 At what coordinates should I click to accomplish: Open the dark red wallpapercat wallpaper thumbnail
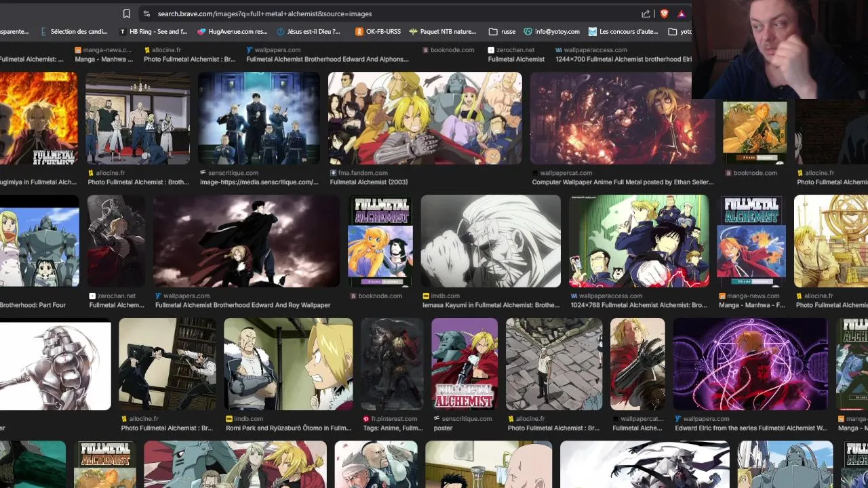[x=623, y=118]
